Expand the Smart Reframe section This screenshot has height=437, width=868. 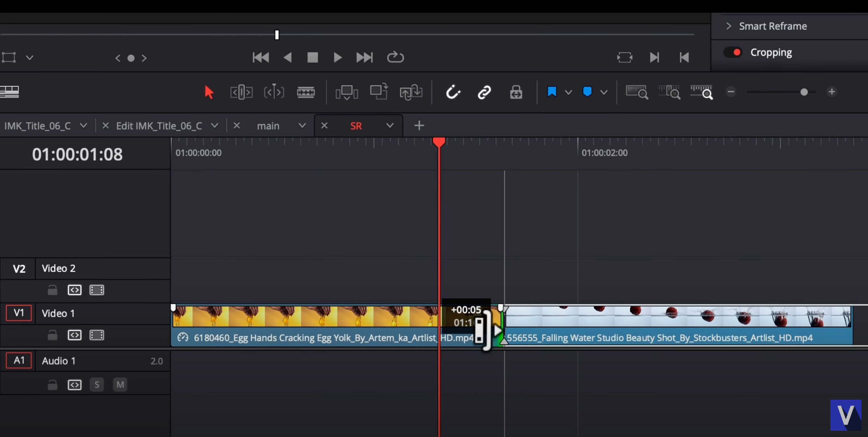[729, 26]
